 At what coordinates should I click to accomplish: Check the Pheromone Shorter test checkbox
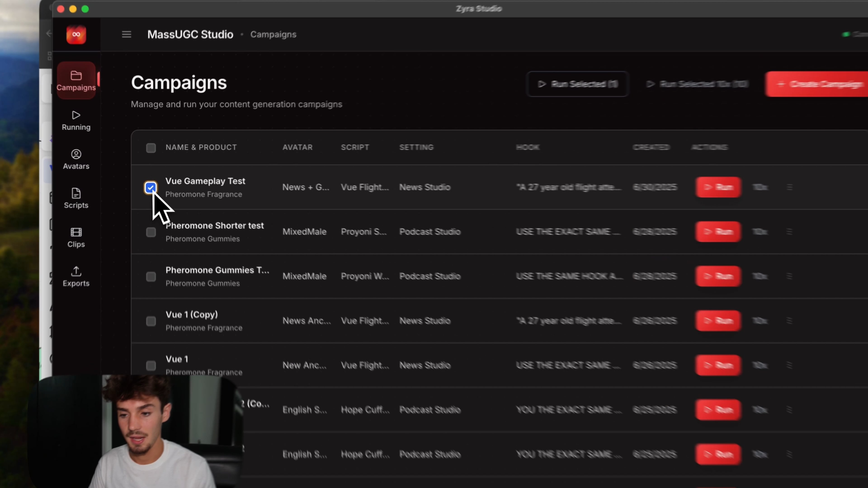(x=151, y=232)
